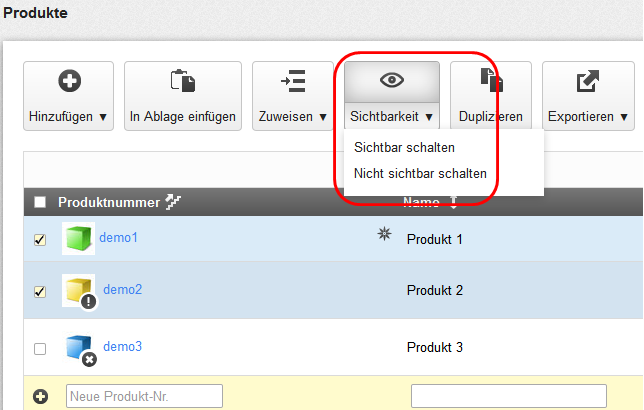Choose Nicht sichtbar schalten option

pyautogui.click(x=420, y=173)
